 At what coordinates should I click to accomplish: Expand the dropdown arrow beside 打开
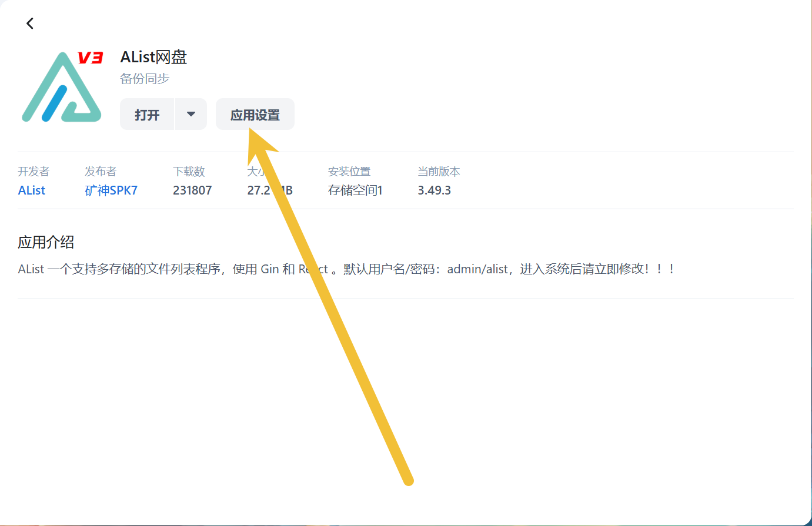tap(191, 114)
